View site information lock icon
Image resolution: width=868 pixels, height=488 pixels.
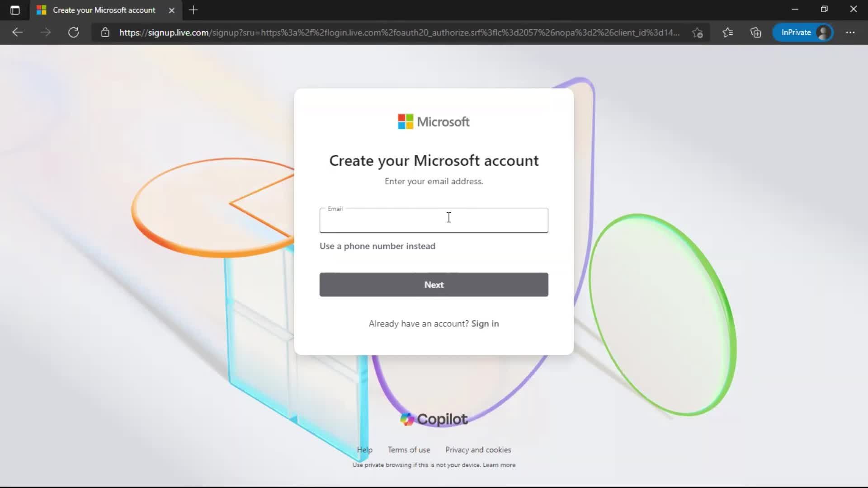[105, 32]
